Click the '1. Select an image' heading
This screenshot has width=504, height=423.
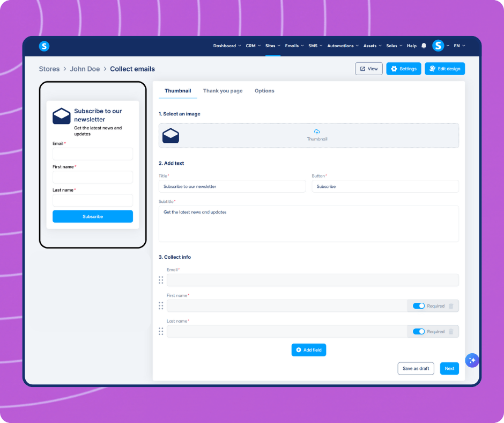pos(180,114)
